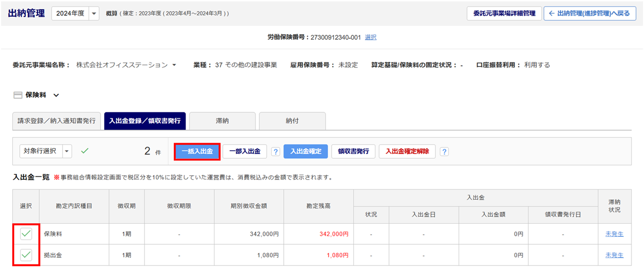Image resolution: width=644 pixels, height=271 pixels.
Task: Uncheck the 保険料 row checkbox
Action: tap(26, 234)
